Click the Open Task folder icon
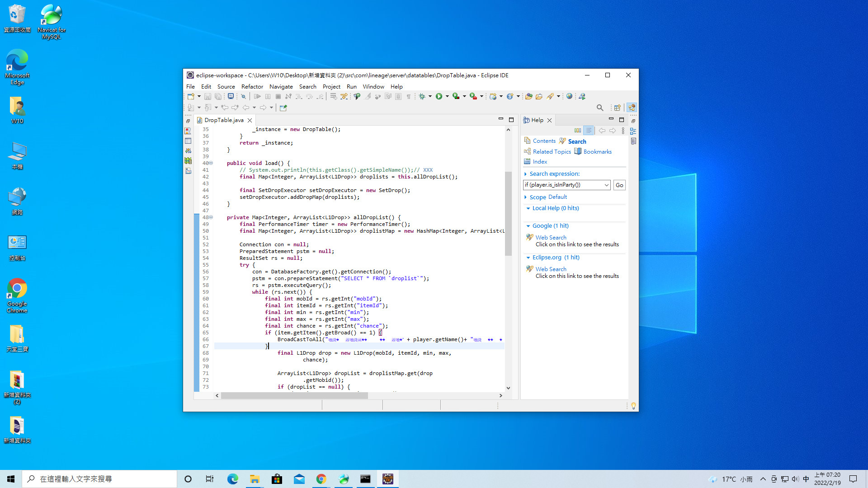The height and width of the screenshot is (488, 868). pyautogui.click(x=539, y=96)
